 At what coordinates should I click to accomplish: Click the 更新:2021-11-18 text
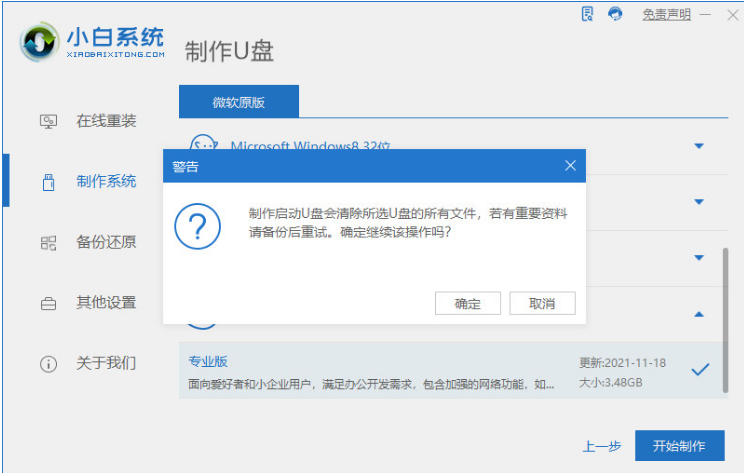(x=623, y=363)
